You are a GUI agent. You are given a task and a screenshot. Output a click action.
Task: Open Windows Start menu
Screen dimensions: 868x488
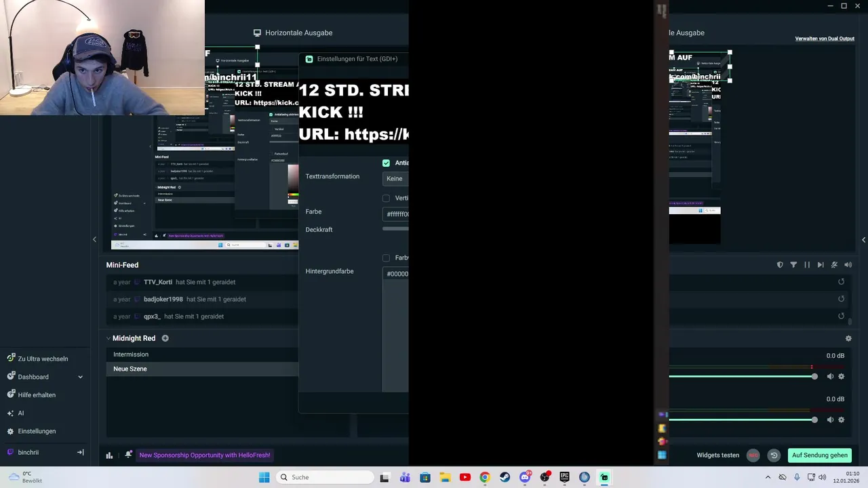(x=264, y=477)
